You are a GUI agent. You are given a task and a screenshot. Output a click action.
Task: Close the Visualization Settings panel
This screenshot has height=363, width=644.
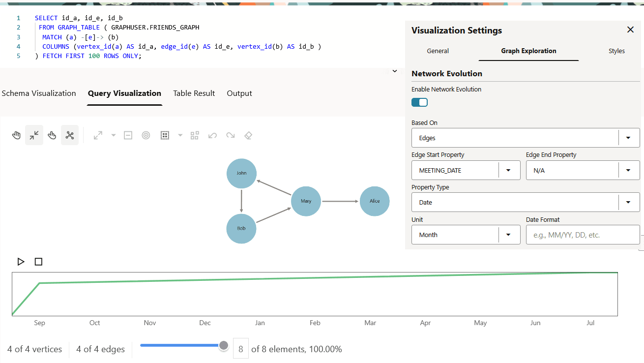[630, 30]
